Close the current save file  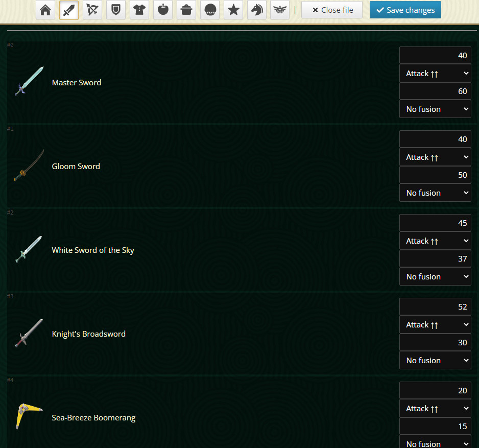[x=332, y=10]
